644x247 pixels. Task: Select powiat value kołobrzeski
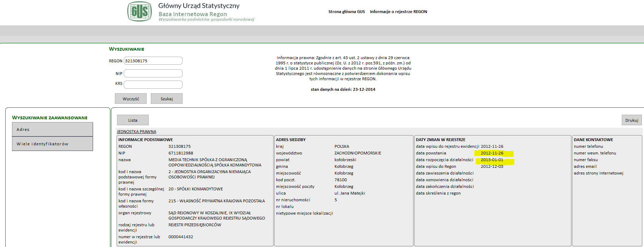(345, 160)
